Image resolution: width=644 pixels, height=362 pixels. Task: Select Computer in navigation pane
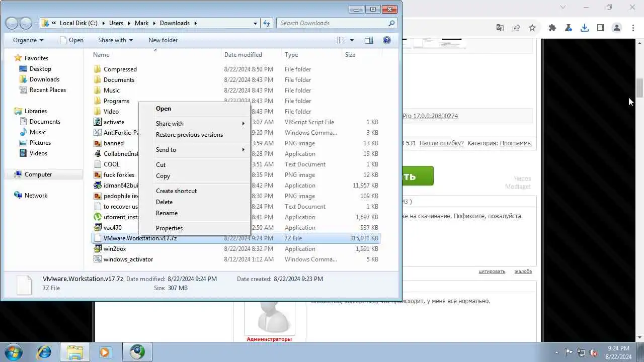[x=38, y=174]
